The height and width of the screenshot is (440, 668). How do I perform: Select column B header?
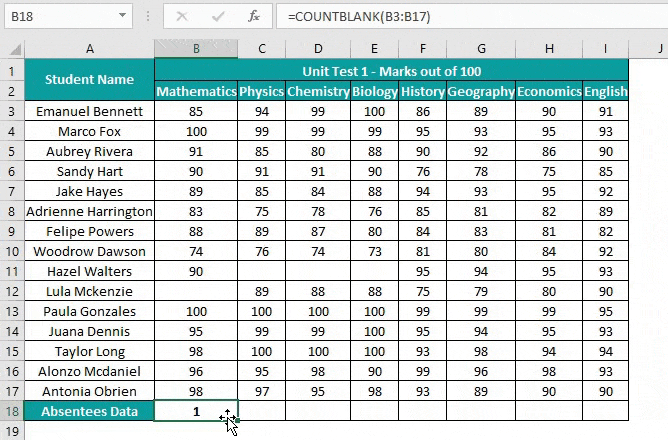point(196,49)
